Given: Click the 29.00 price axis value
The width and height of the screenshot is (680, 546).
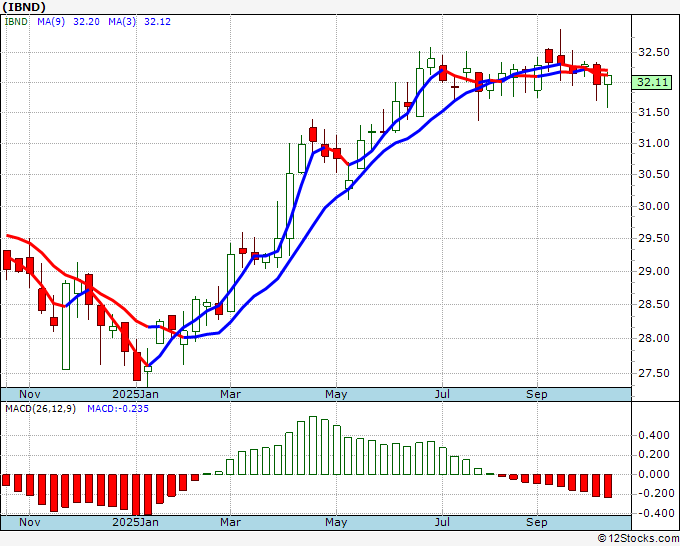Looking at the screenshot, I should pos(654,271).
